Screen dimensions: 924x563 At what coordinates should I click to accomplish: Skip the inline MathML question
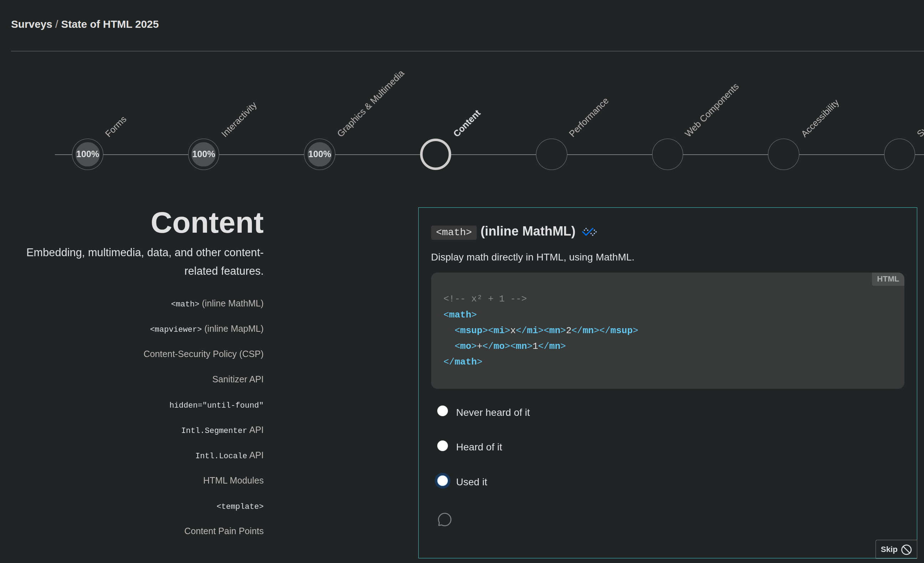(895, 549)
